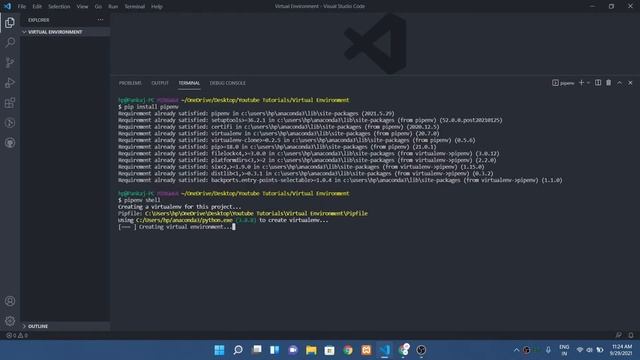Open the Terminal menu
This screenshot has width=640, height=360.
(x=135, y=7)
